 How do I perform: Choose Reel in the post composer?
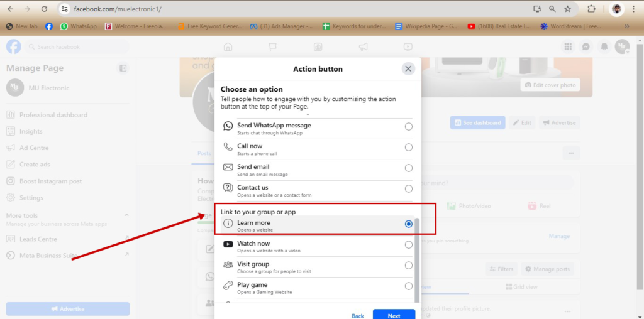tap(539, 206)
